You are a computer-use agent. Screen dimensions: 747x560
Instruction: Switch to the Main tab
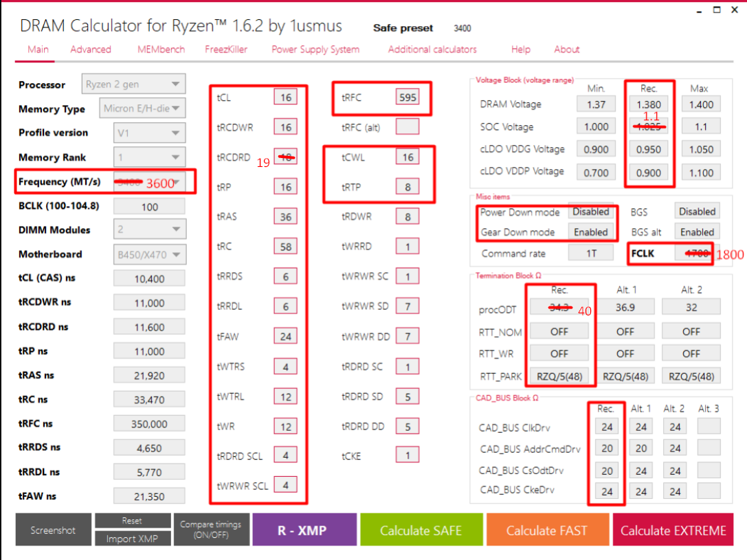(x=38, y=49)
